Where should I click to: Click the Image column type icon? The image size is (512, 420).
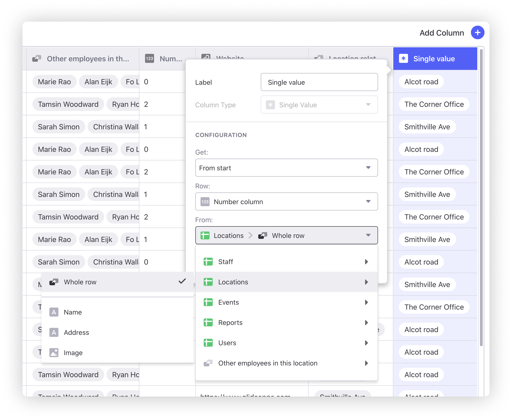[x=54, y=353]
